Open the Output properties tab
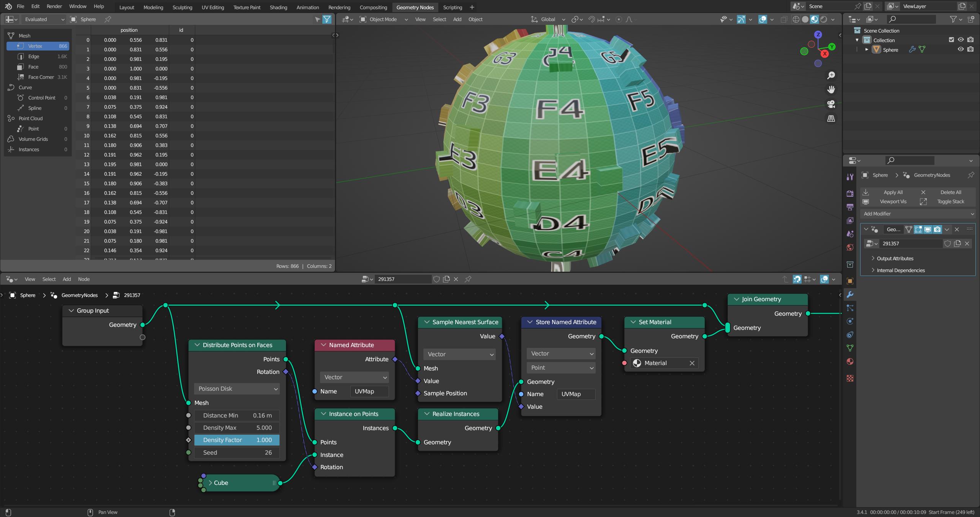Screen dimensions: 980x517 (850, 207)
